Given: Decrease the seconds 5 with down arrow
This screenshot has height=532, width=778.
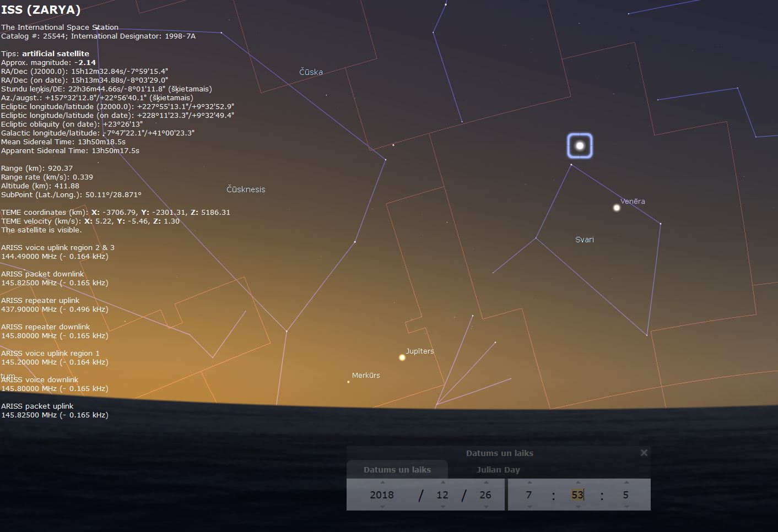Looking at the screenshot, I should pos(626,507).
